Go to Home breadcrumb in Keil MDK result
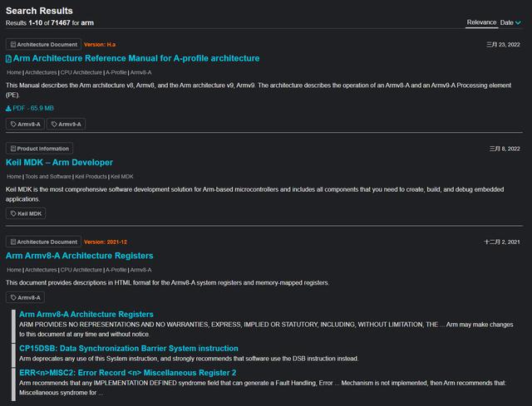532x406 pixels. pos(14,177)
